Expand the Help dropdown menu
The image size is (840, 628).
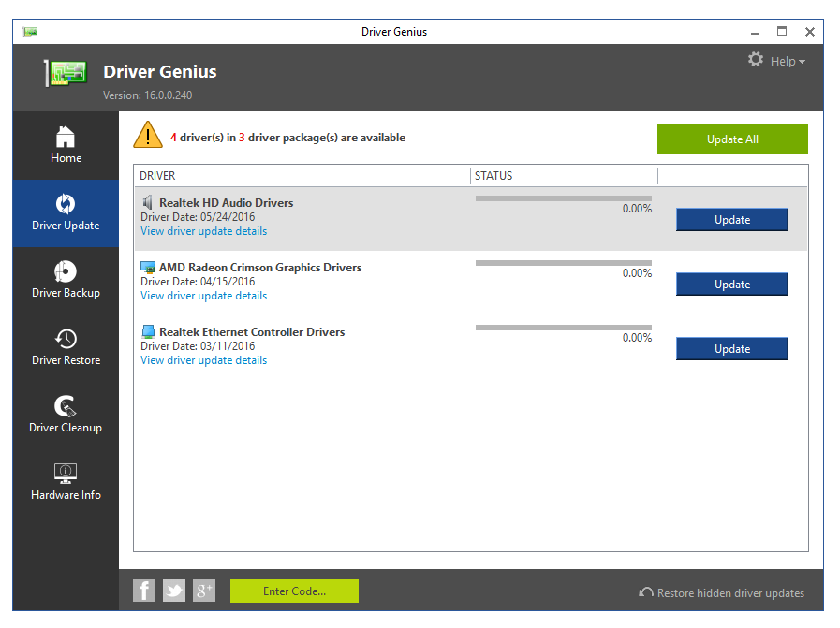788,62
